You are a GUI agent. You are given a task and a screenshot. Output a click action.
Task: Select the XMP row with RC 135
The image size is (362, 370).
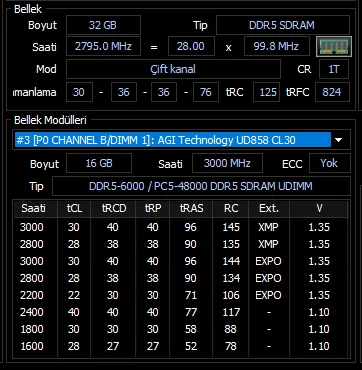(181, 244)
